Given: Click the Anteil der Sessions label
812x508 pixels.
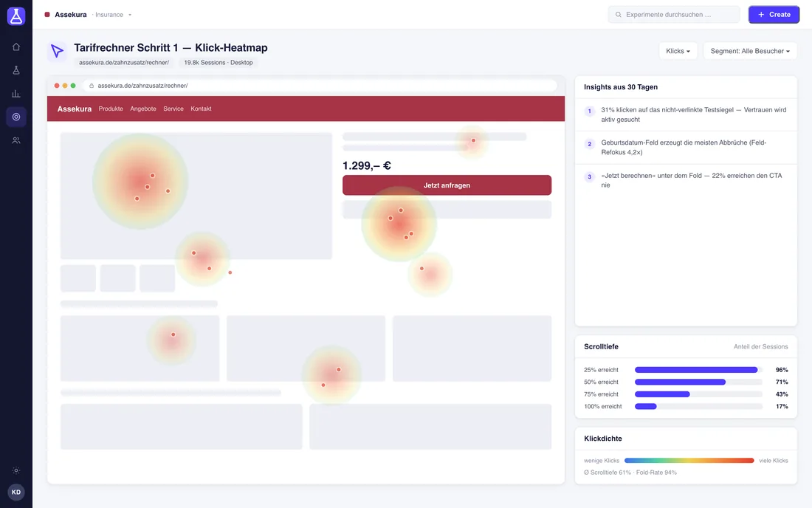Looking at the screenshot, I should point(760,346).
